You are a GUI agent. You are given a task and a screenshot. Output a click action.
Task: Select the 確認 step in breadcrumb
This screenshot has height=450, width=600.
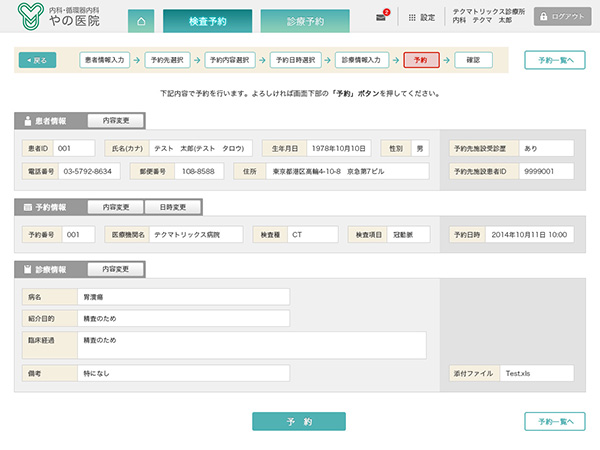tap(473, 60)
